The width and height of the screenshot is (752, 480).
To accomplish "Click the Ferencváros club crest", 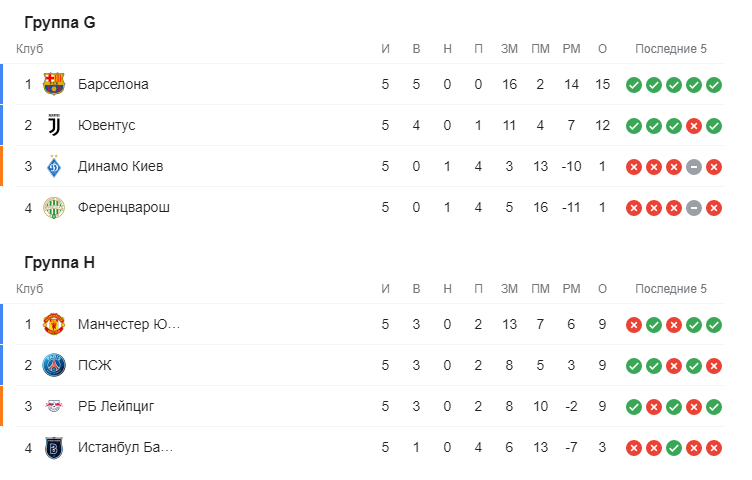I will point(54,208).
